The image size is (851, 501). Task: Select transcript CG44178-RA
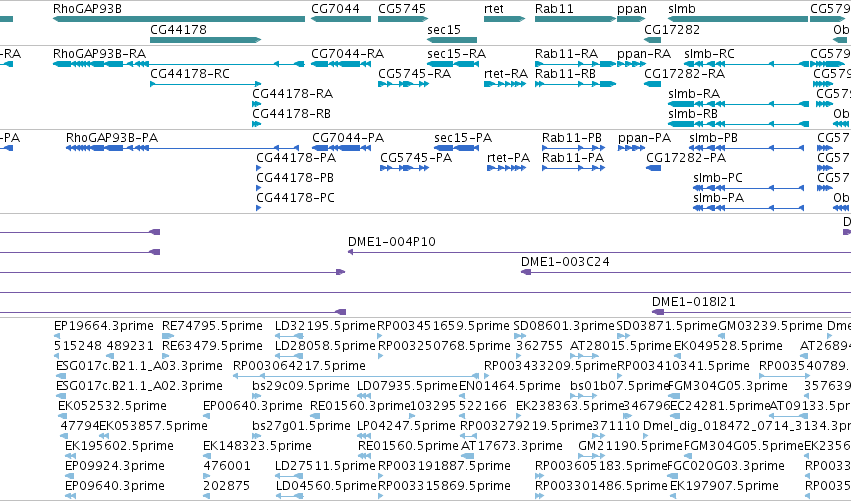coord(293,93)
